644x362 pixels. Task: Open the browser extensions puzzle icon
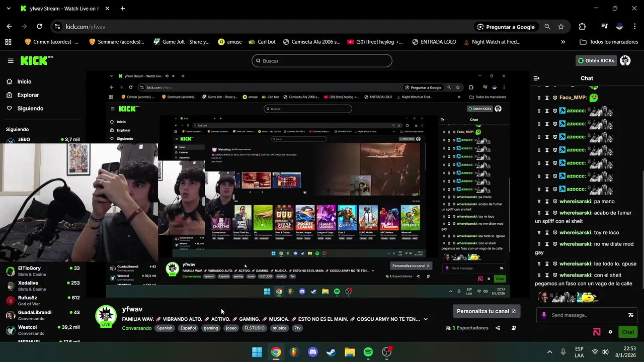[x=582, y=27]
